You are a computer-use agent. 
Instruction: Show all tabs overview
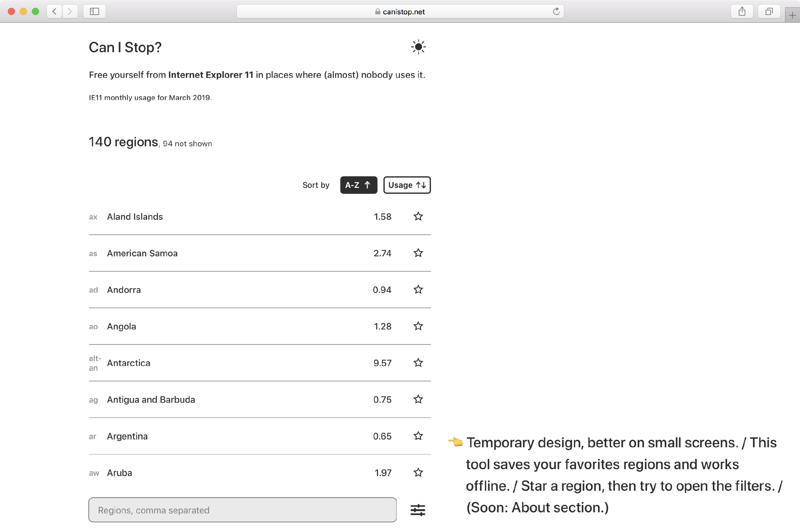tap(769, 12)
